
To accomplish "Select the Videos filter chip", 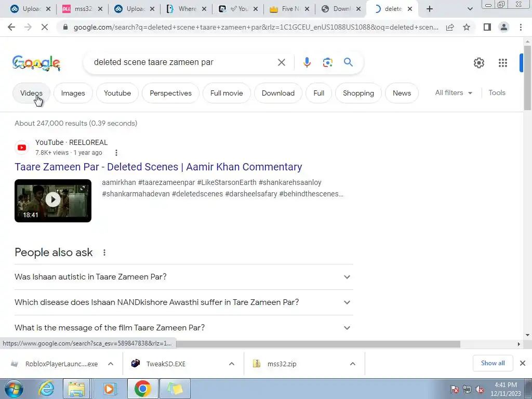I will coord(31,93).
